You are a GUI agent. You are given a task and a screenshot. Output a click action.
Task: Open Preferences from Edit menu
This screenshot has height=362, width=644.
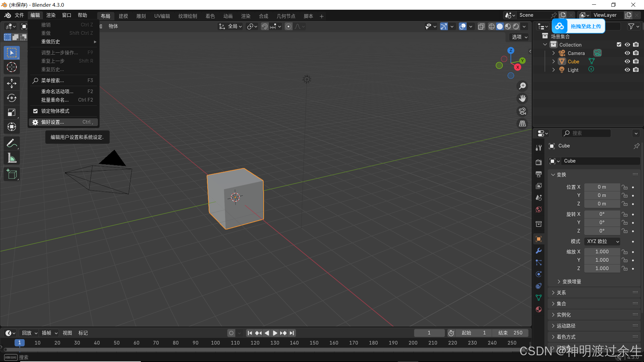tap(53, 122)
